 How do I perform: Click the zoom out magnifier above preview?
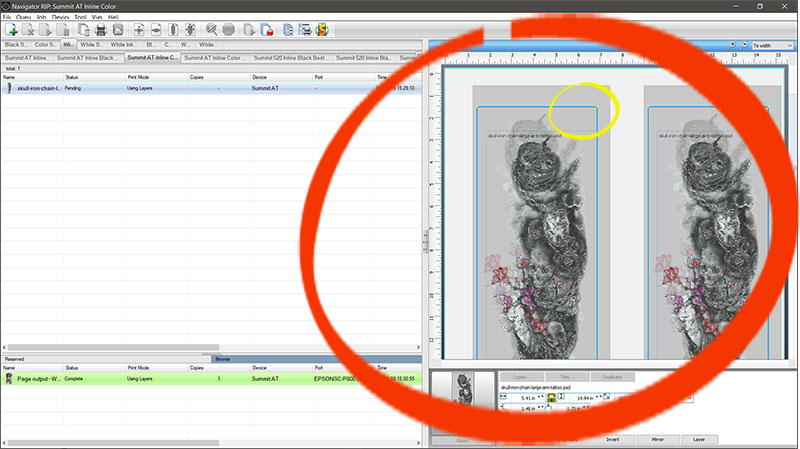click(x=744, y=45)
